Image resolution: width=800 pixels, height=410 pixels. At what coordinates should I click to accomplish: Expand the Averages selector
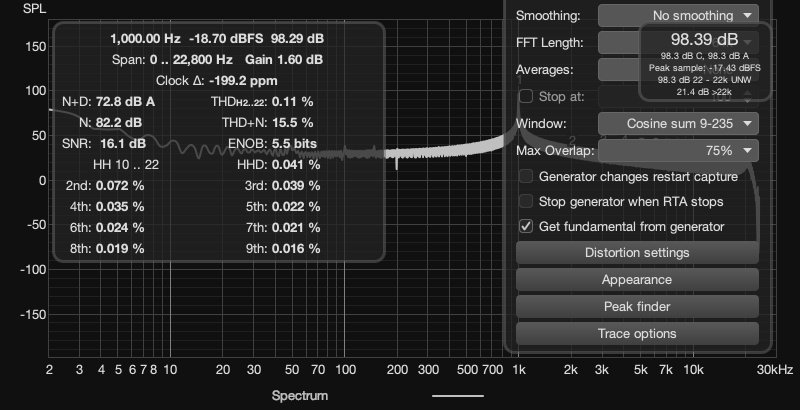[x=617, y=70]
